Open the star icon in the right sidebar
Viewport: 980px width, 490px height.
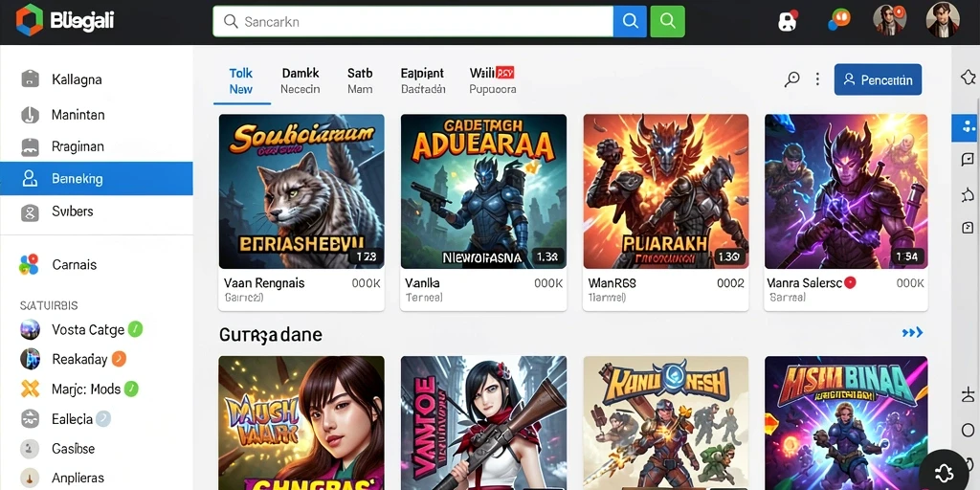pyautogui.click(x=968, y=78)
